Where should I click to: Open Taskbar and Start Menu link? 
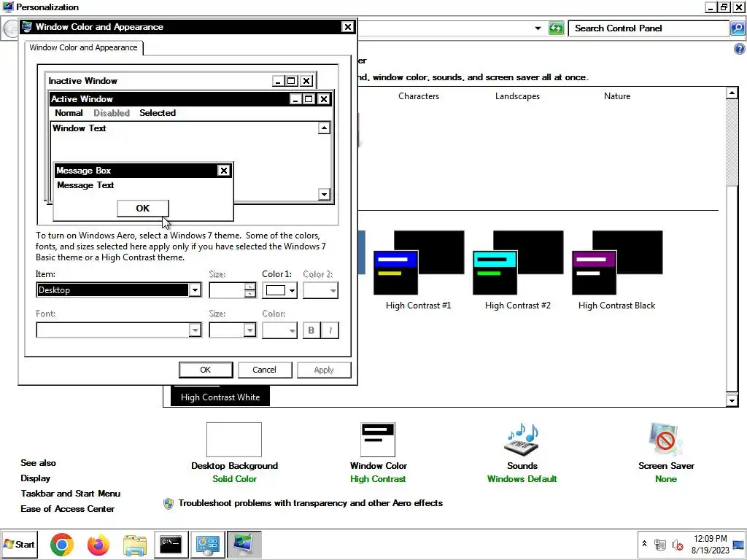pos(71,494)
